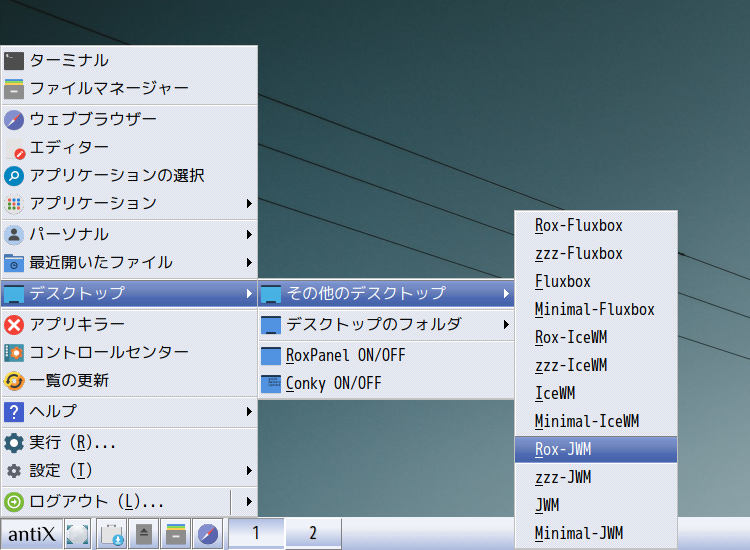Click the エディター menu label
750x550 pixels.
point(69,147)
